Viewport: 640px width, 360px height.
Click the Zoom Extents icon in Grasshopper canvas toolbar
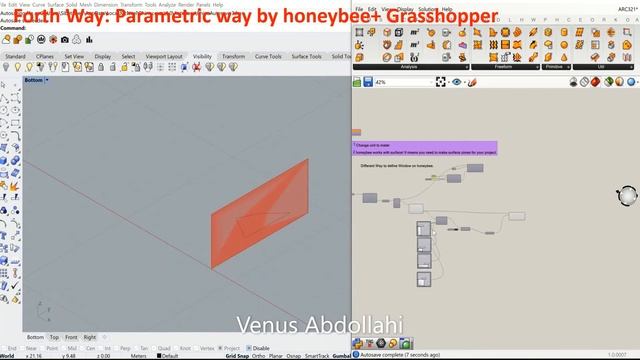tap(440, 82)
